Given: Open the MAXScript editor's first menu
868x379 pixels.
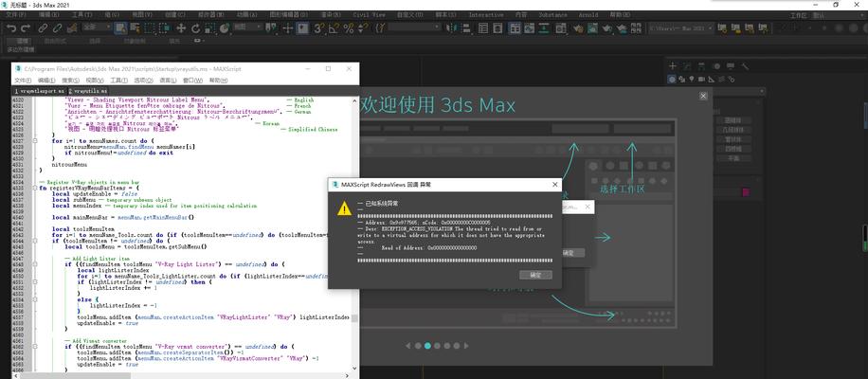Looking at the screenshot, I should click(x=23, y=81).
